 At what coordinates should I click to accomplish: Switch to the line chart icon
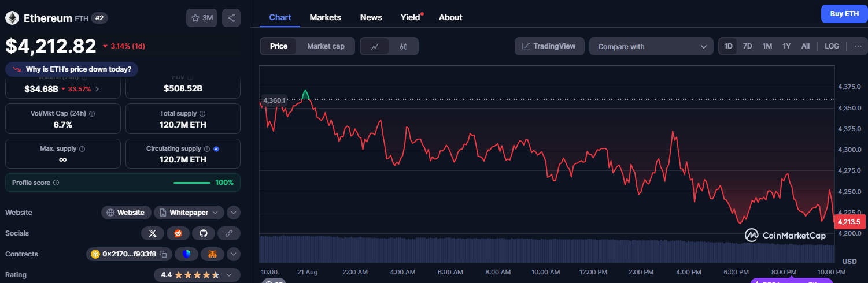click(x=375, y=46)
